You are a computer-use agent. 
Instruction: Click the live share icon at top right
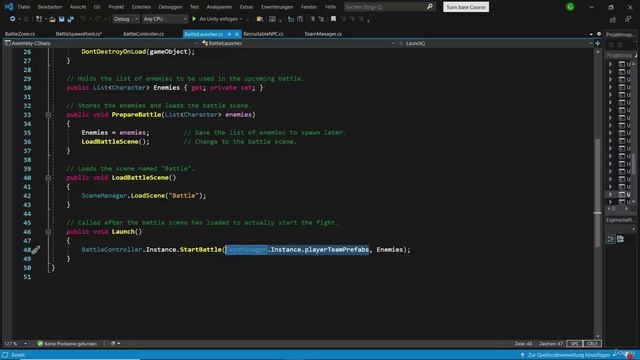(613, 20)
